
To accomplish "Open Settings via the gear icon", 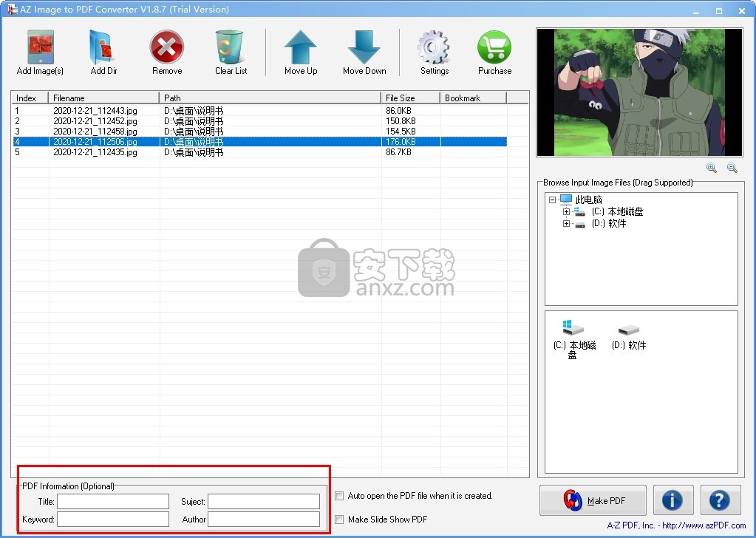I will click(x=434, y=47).
